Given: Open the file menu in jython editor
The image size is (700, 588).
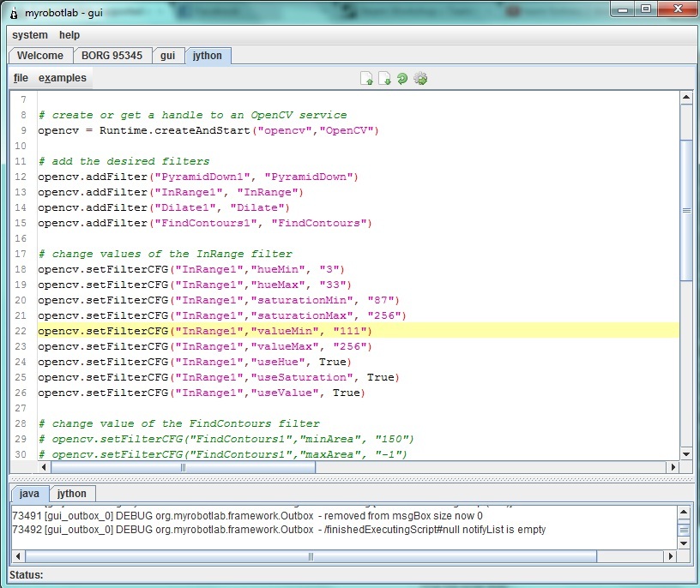Looking at the screenshot, I should (x=21, y=78).
